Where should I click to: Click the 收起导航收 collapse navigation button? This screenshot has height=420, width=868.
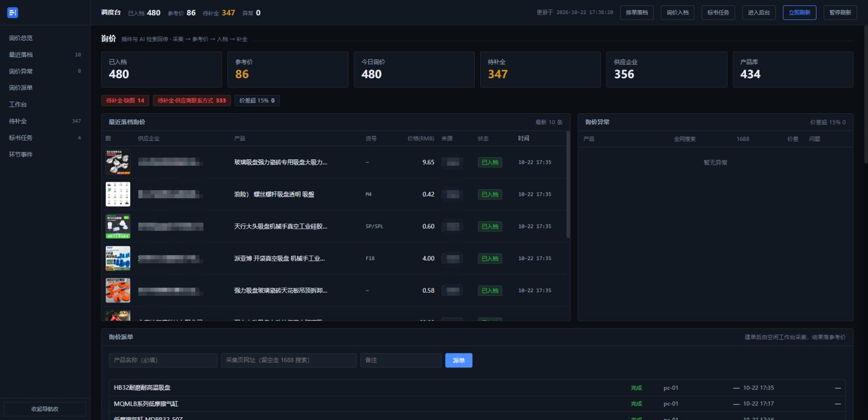45,409
